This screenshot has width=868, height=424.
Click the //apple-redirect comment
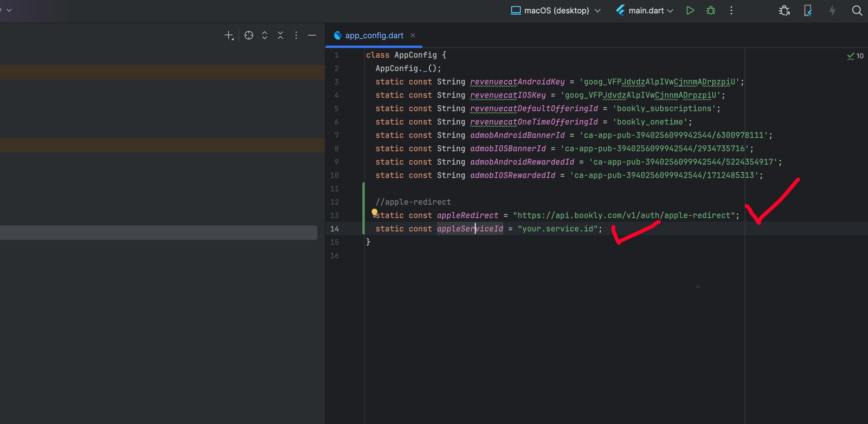(413, 202)
